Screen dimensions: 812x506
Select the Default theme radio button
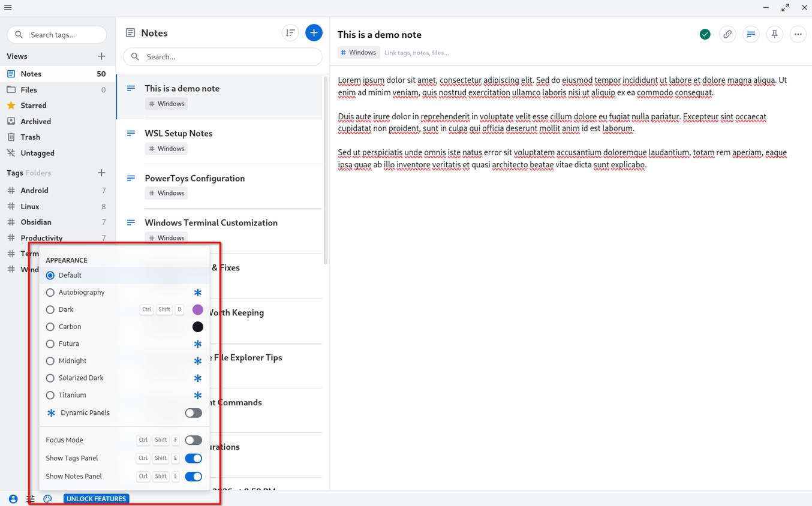pyautogui.click(x=50, y=275)
